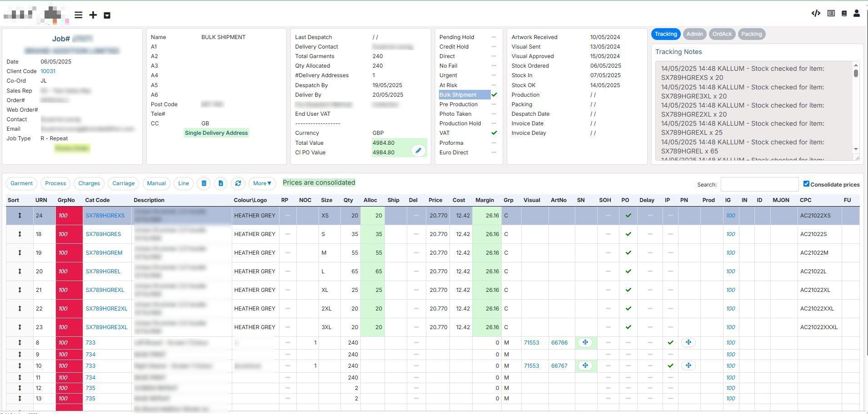
Task: Click the Garment button
Action: tap(21, 183)
